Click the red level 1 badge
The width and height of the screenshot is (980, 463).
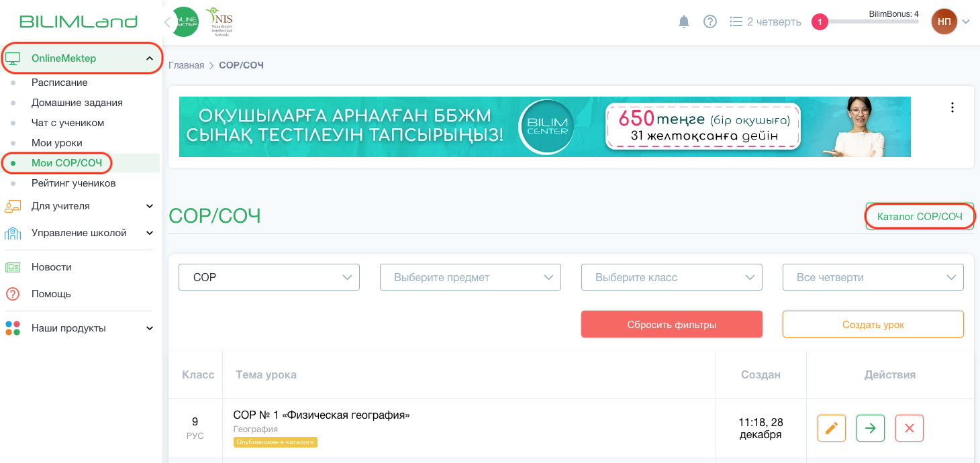tap(820, 22)
